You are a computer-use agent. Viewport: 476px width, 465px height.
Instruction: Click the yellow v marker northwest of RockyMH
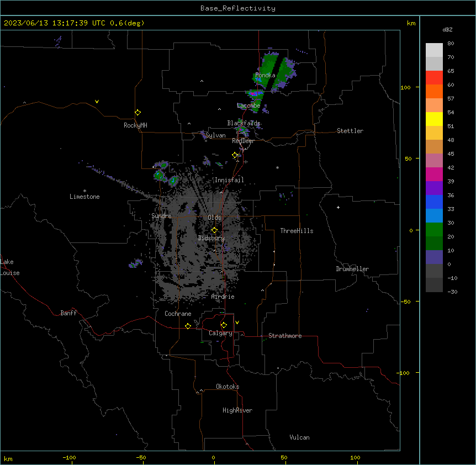[x=97, y=102]
